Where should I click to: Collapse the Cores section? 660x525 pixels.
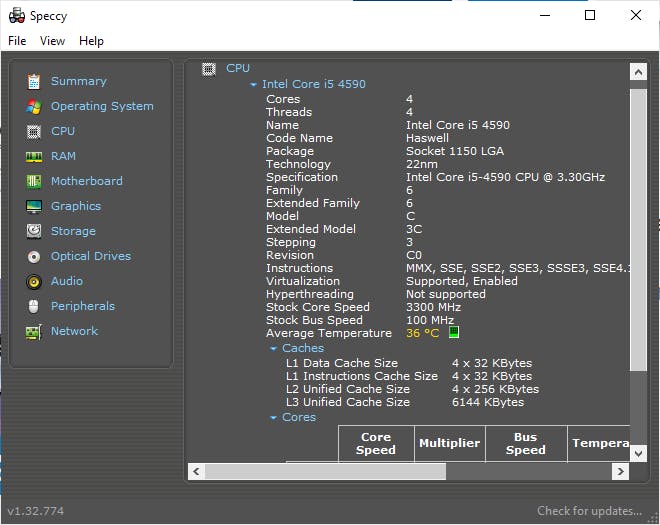pos(274,418)
